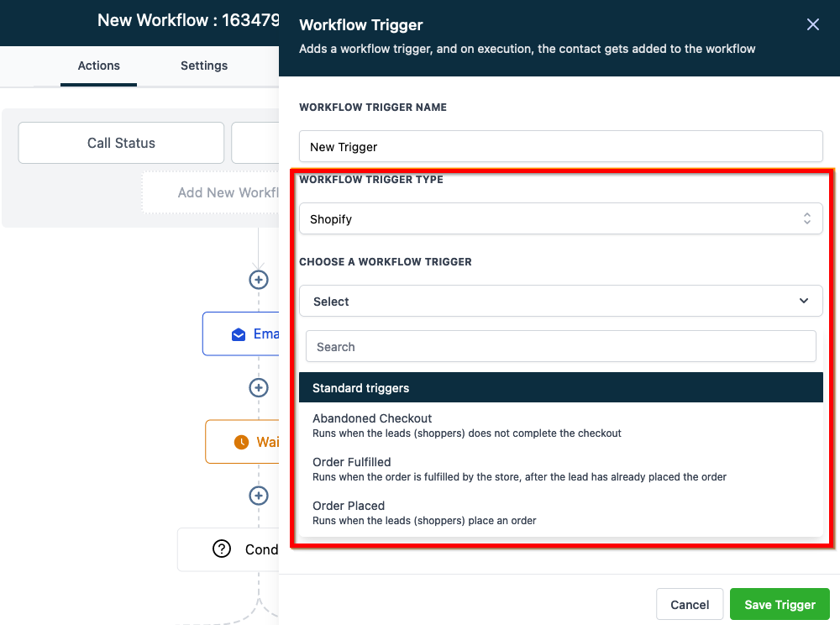The image size is (840, 625).
Task: Click the Call Status trigger box
Action: pos(121,143)
